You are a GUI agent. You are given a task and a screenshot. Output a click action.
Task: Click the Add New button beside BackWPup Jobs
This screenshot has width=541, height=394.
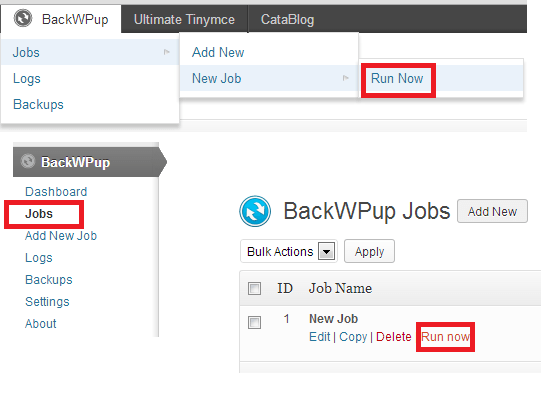pyautogui.click(x=492, y=211)
